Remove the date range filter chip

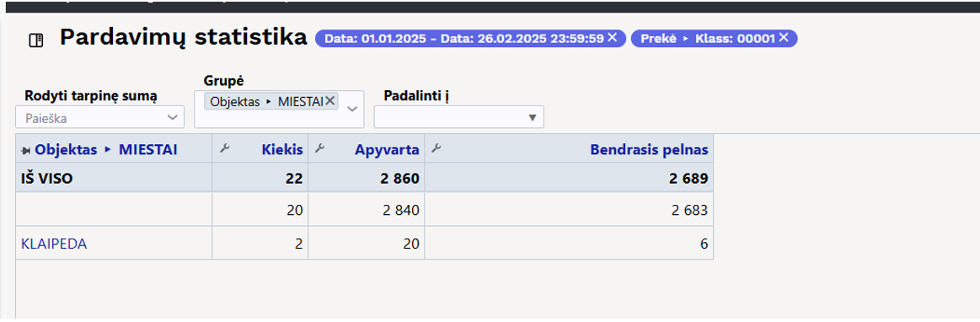[x=613, y=38]
